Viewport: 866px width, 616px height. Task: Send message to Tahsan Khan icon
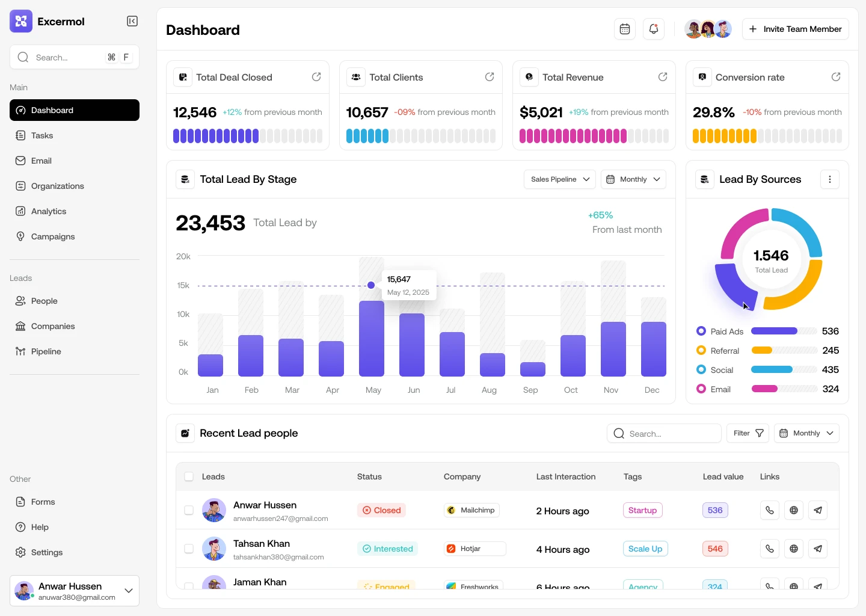(x=818, y=549)
